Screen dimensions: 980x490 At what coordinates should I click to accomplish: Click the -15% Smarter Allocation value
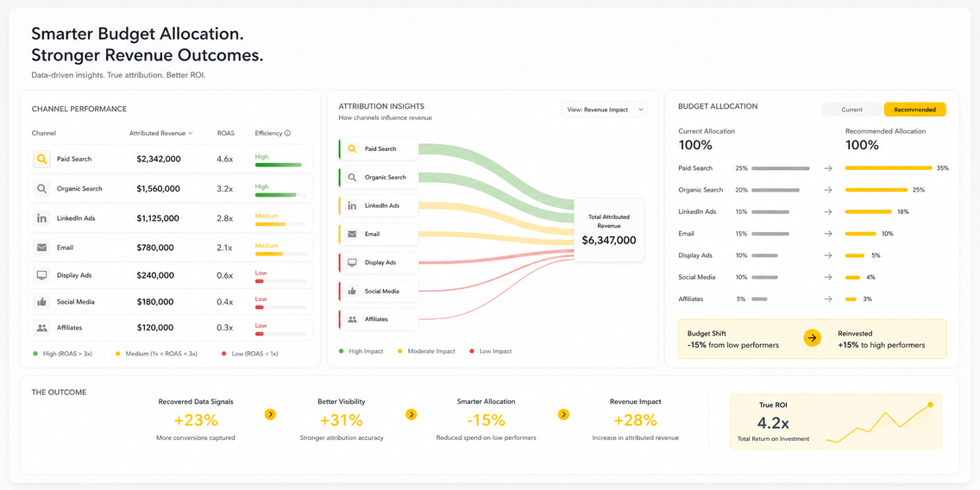click(x=487, y=420)
